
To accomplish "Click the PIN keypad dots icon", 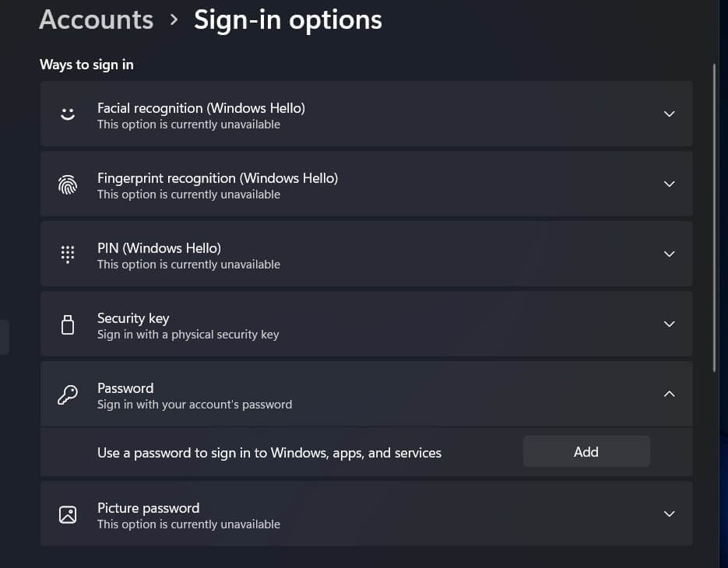I will pyautogui.click(x=68, y=254).
